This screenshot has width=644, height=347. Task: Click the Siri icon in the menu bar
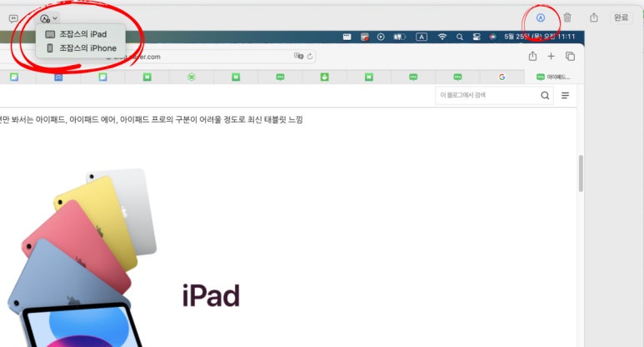point(492,37)
